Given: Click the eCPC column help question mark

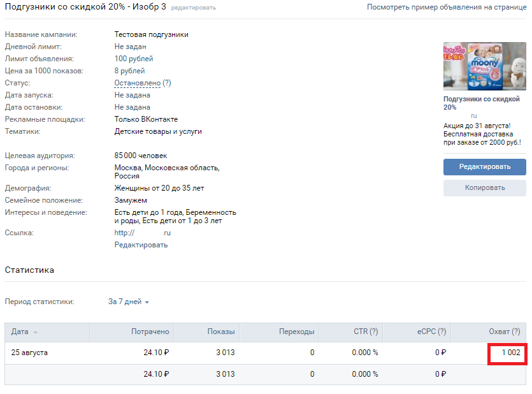Looking at the screenshot, I should click(x=441, y=332).
